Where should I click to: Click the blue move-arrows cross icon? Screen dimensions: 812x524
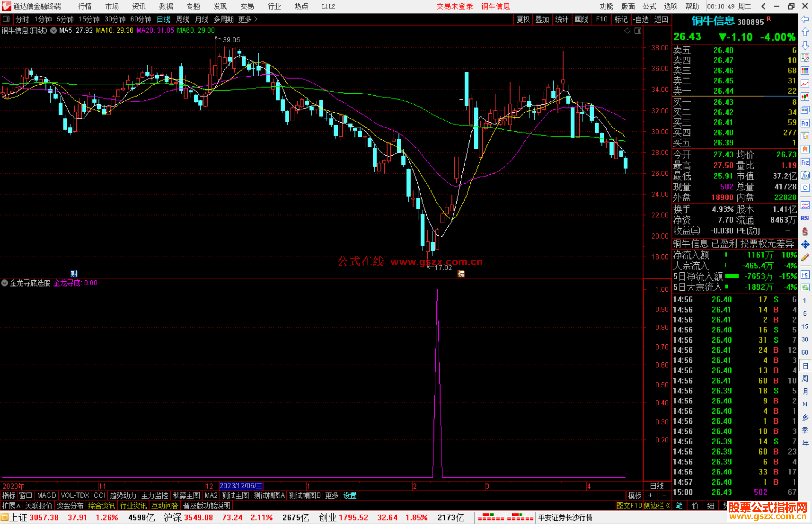(805, 245)
